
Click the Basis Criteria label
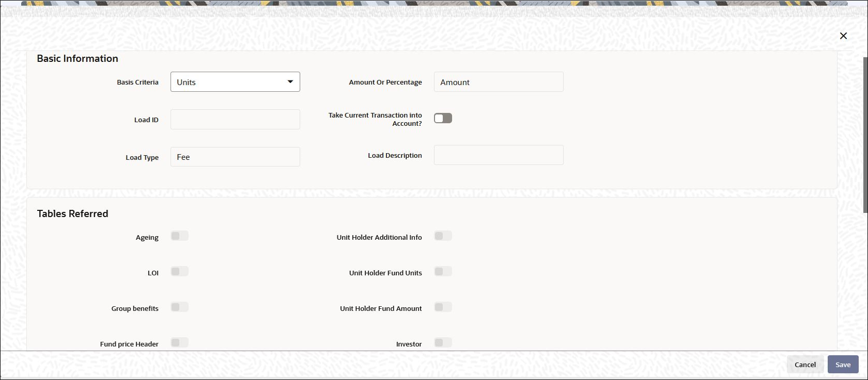[138, 82]
